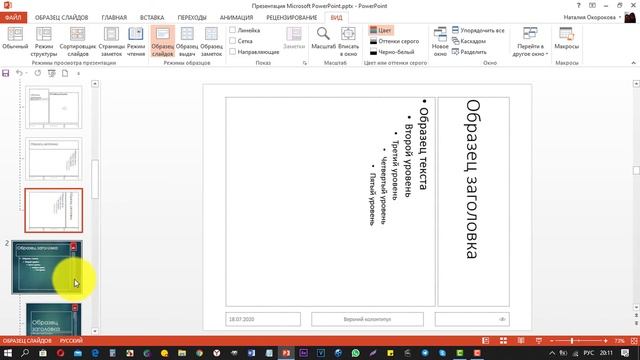Open the Show group dialog launcher
This screenshot has width=640, height=360.
[304, 63]
